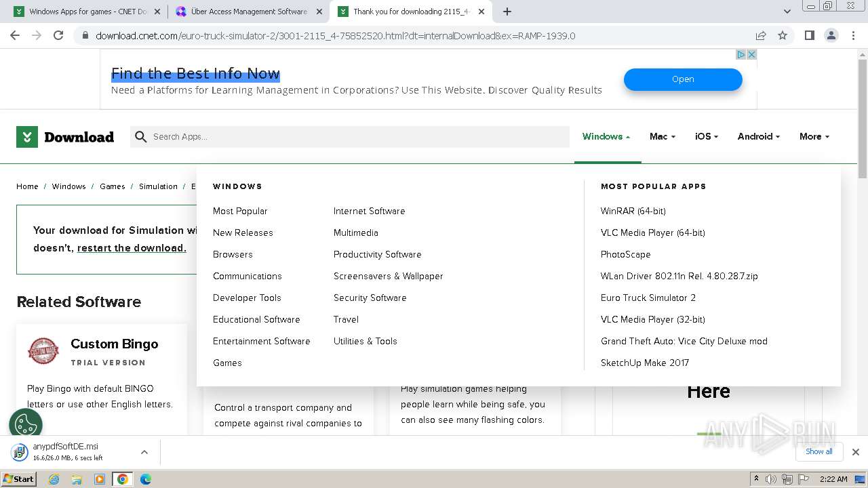This screenshot has width=868, height=488.
Task: Close the Windows Apps for games tab
Action: [157, 12]
